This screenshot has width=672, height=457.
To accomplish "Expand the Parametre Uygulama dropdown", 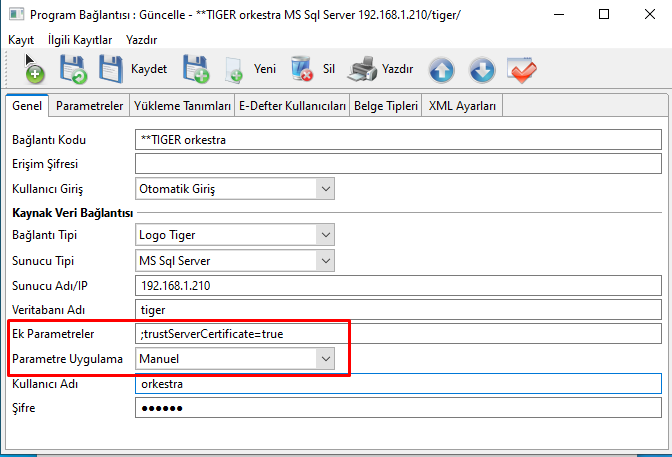I will coord(325,357).
